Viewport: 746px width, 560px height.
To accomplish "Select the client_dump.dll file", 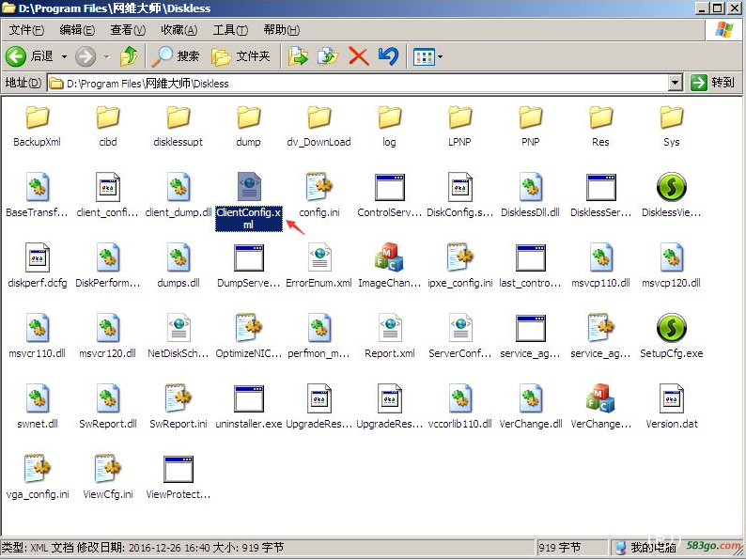I will click(179, 195).
